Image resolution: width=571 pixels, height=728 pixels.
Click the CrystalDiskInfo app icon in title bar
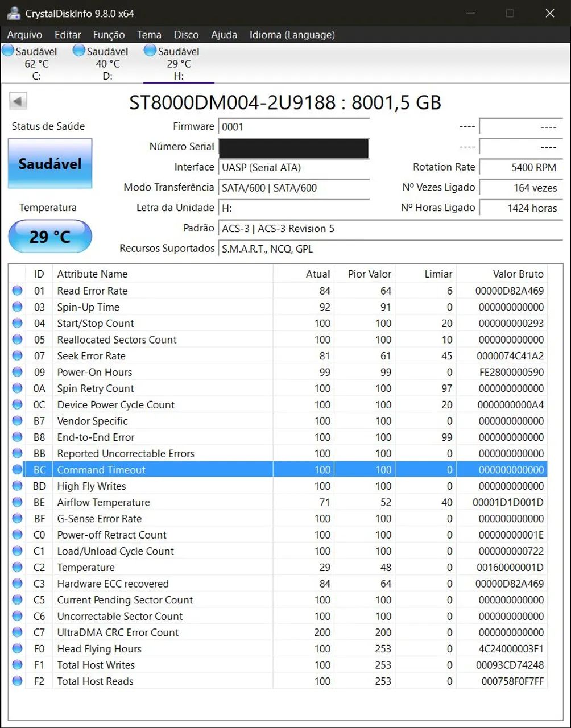(14, 13)
